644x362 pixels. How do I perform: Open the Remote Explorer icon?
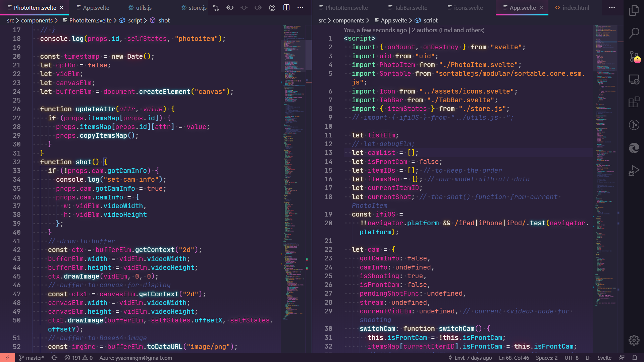coord(634,79)
